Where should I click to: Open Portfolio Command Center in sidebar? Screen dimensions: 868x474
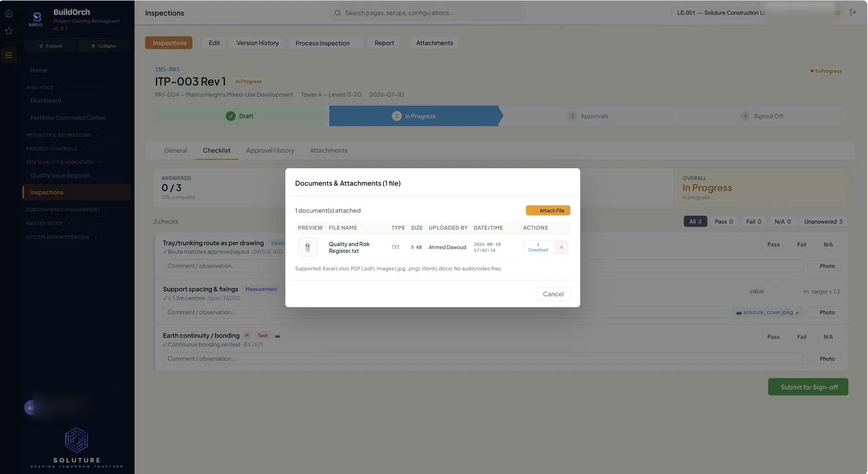[x=68, y=118]
